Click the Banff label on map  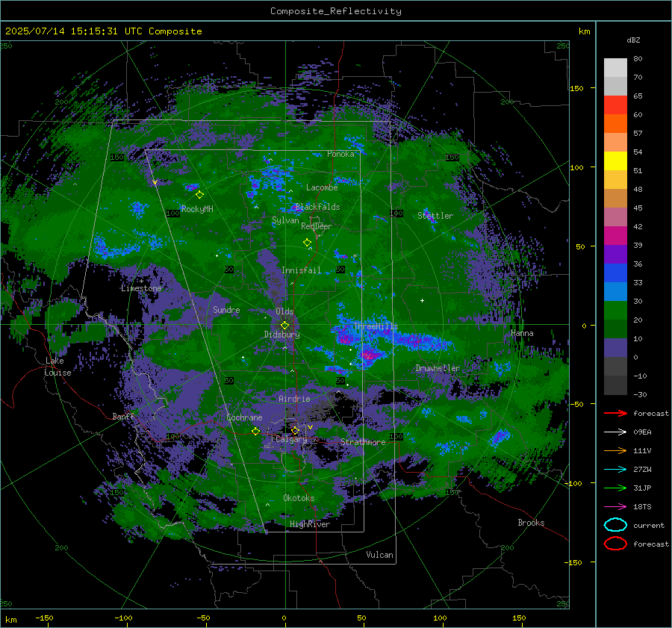123,417
